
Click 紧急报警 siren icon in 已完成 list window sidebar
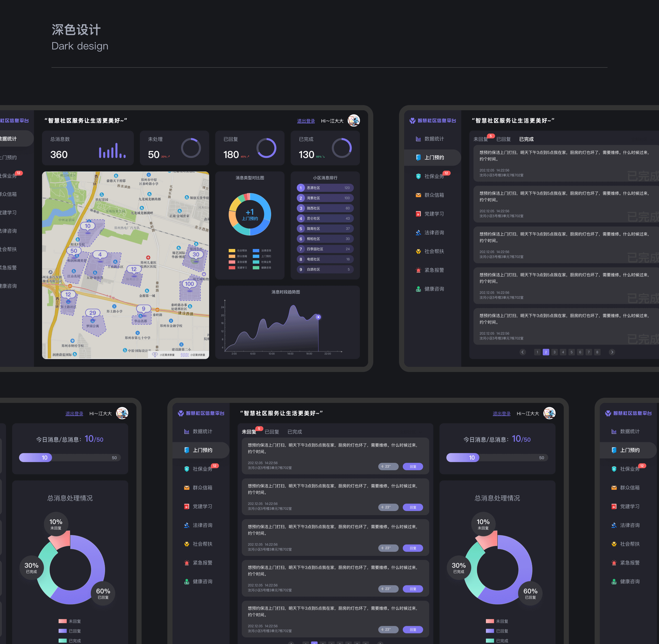tap(418, 270)
